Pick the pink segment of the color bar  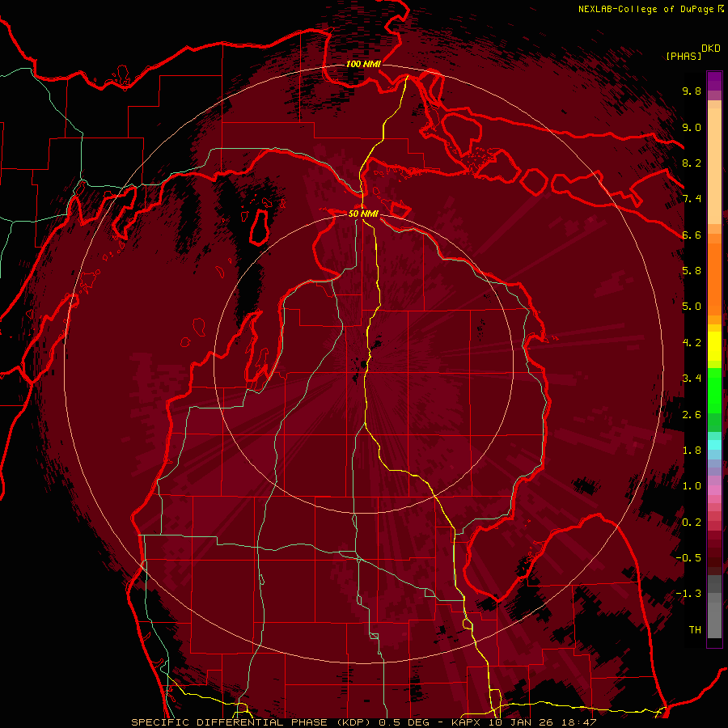[714, 491]
